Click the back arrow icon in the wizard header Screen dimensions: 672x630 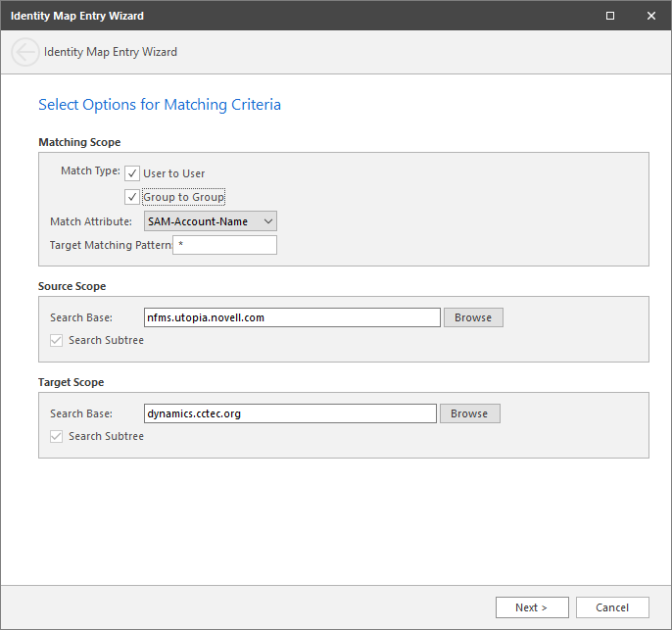(x=25, y=52)
